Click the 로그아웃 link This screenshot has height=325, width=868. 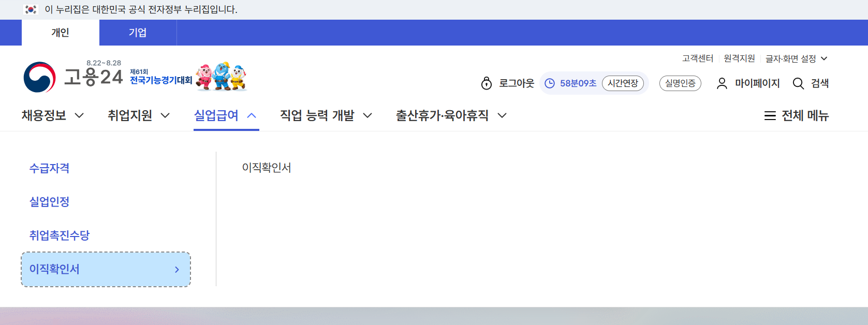pos(517,83)
